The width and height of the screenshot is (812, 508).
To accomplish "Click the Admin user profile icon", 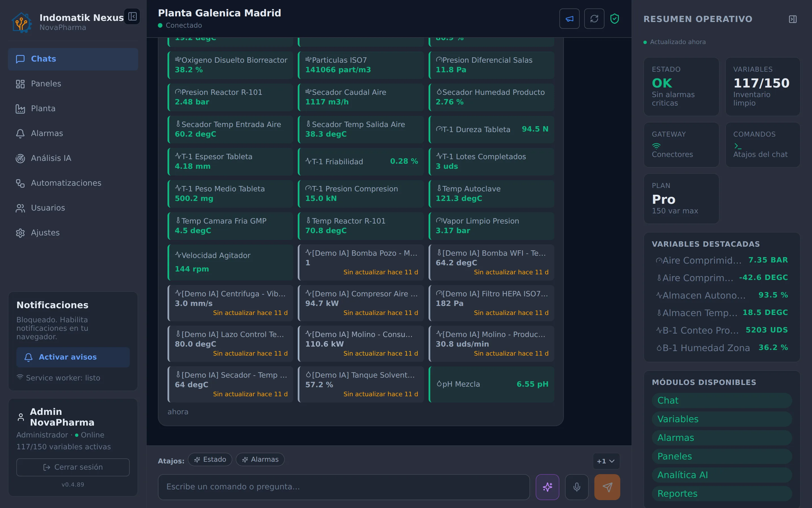I will tap(21, 417).
